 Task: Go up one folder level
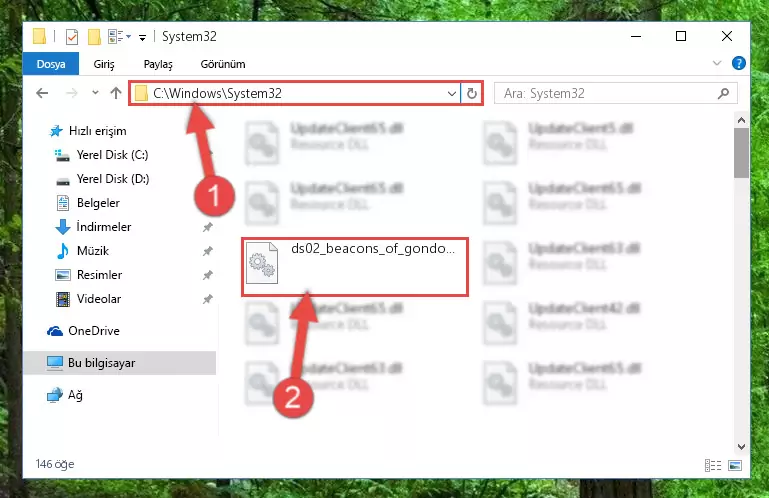coord(116,93)
